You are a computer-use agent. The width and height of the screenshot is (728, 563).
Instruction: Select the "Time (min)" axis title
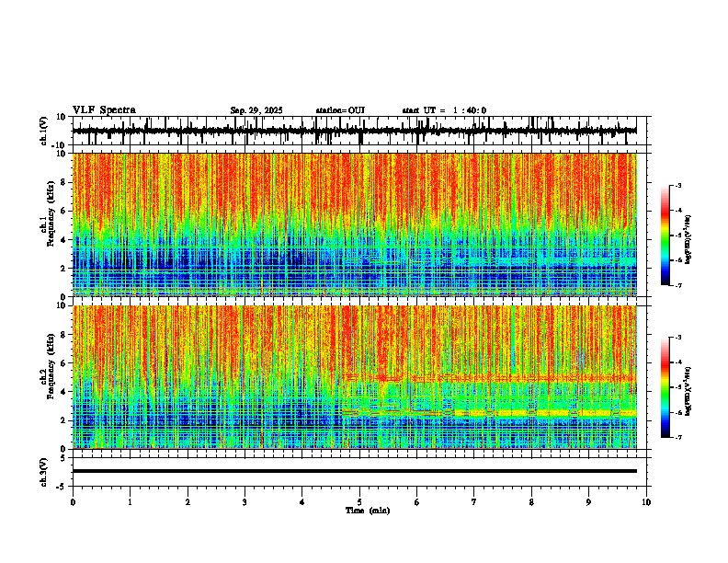coord(368,511)
